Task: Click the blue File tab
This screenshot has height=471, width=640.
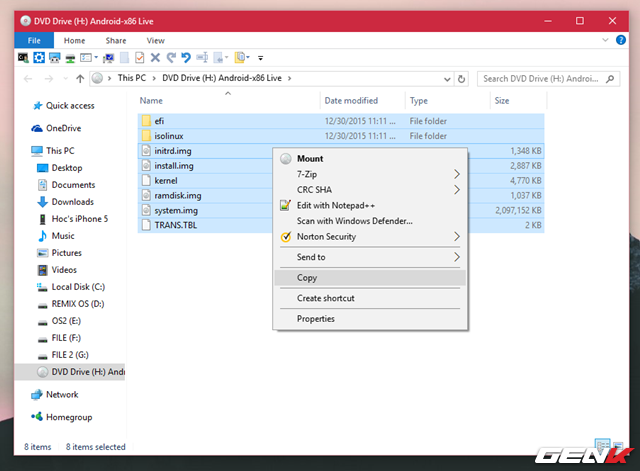Action: [33, 41]
